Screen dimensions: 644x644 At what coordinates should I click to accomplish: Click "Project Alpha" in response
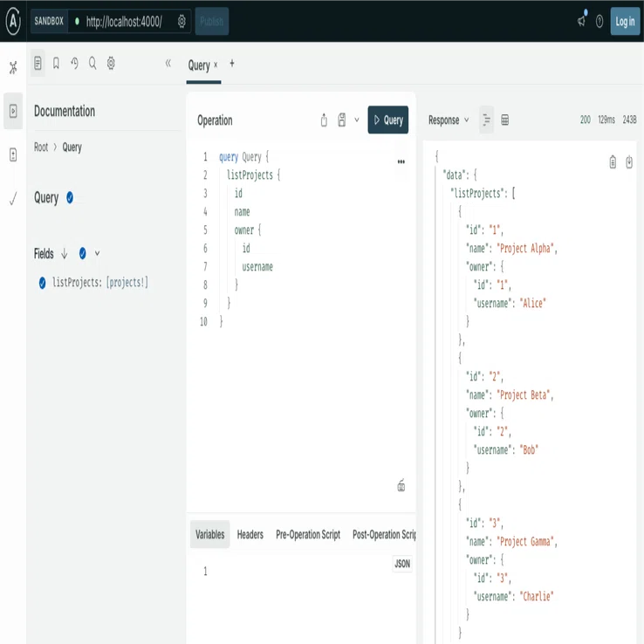click(525, 249)
